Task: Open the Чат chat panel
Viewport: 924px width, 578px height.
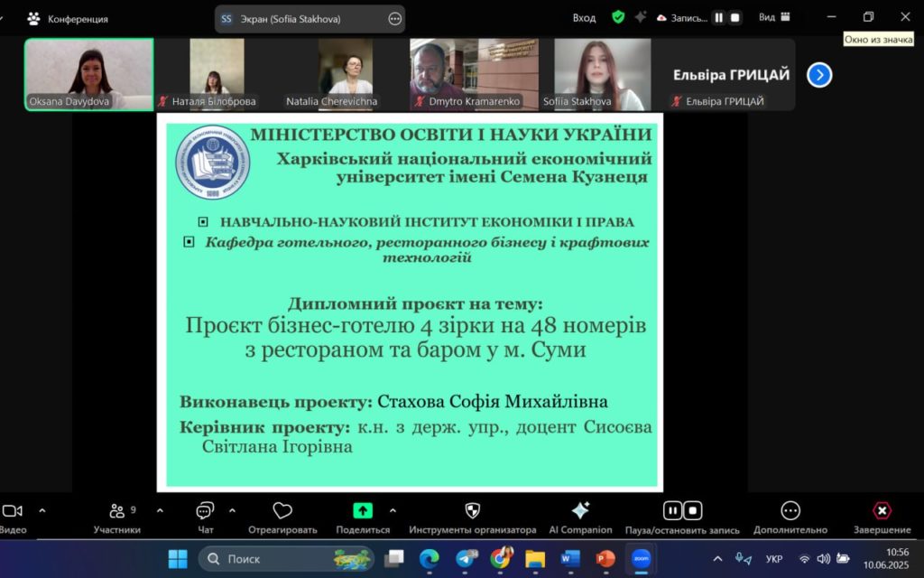Action: (x=205, y=511)
